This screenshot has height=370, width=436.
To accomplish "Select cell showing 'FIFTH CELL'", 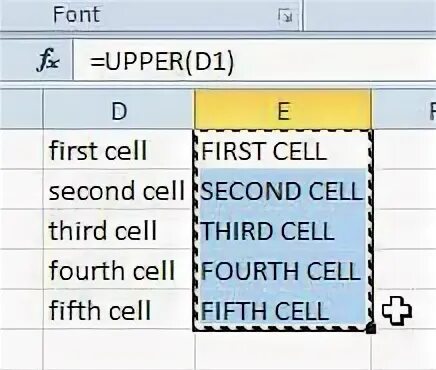I will pos(283,310).
